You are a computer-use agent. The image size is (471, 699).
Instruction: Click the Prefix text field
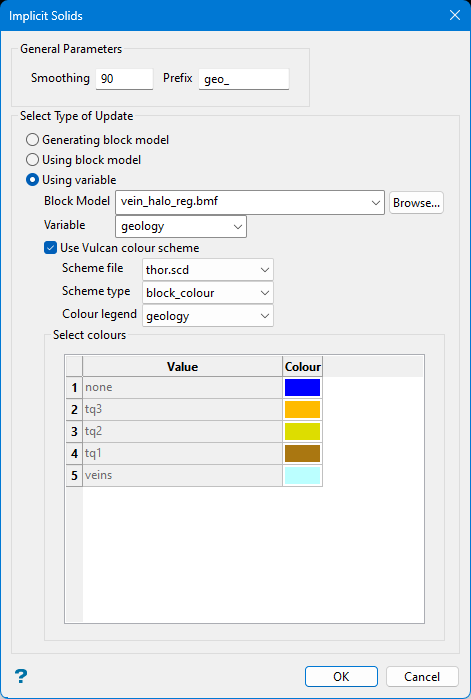[x=244, y=79]
